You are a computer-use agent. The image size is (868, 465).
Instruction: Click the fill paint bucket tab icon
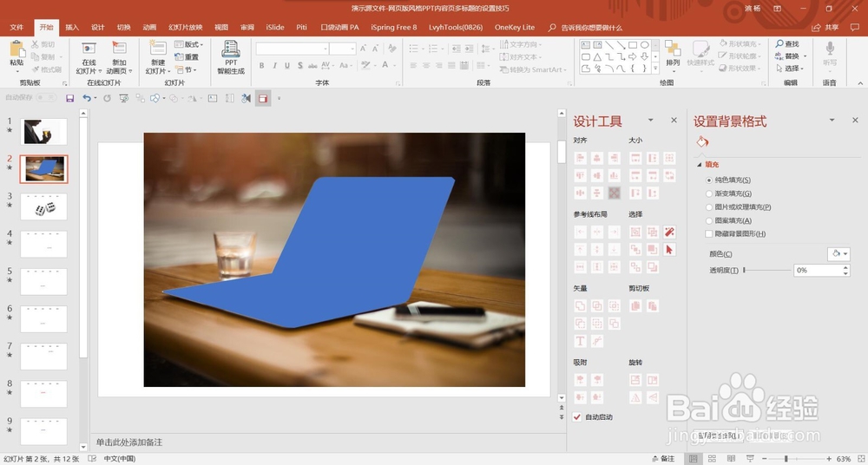pyautogui.click(x=702, y=141)
